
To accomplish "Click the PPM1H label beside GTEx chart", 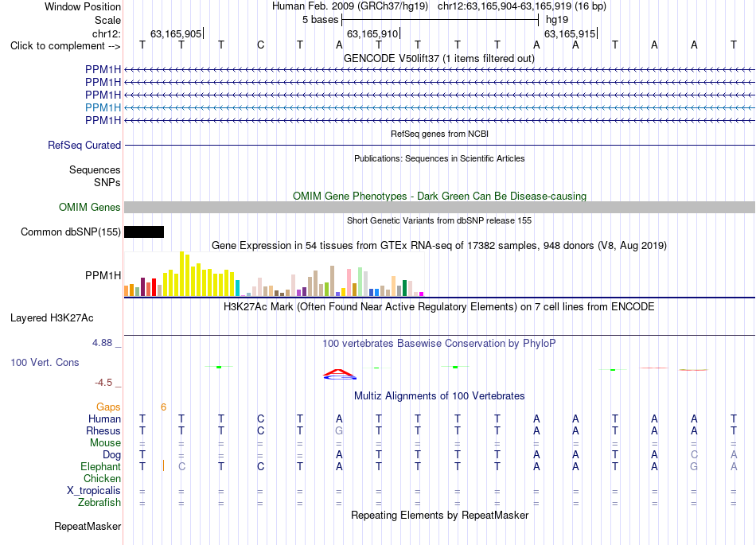I will 103,275.
